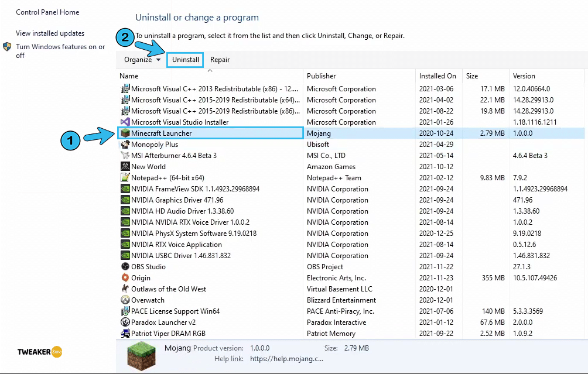Sort by the Name column header
This screenshot has height=374, width=588.
[129, 76]
